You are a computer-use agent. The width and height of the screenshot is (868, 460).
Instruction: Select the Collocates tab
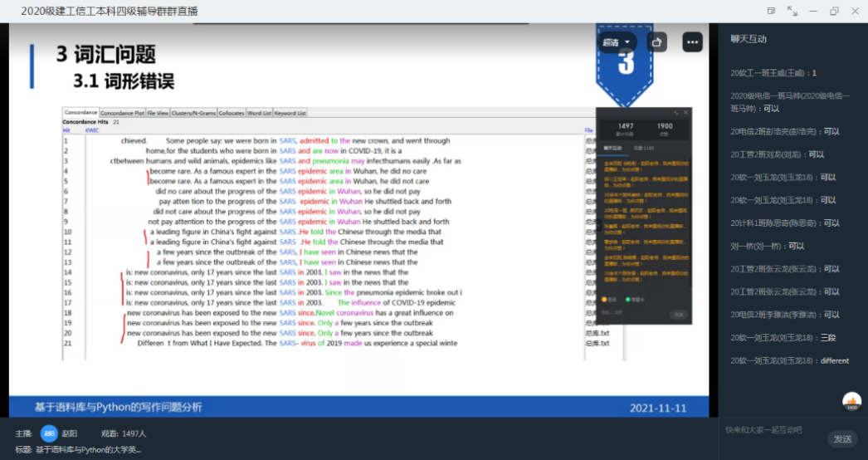coord(232,113)
